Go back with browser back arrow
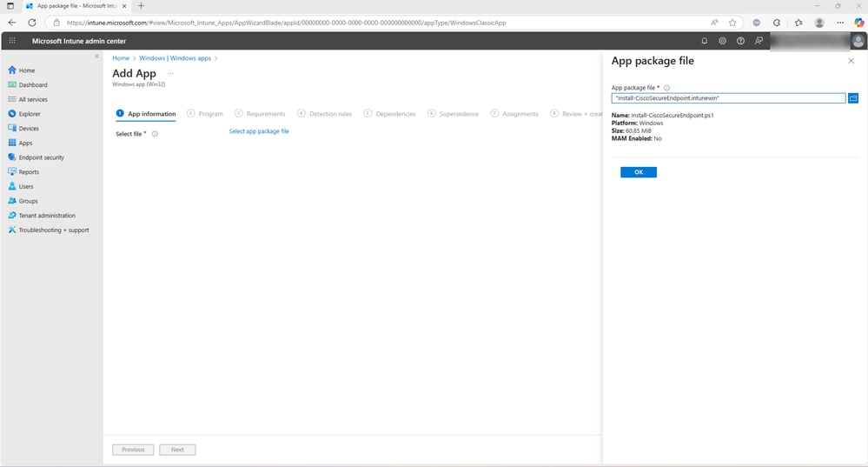Viewport: 868px width, 467px height. (x=12, y=23)
